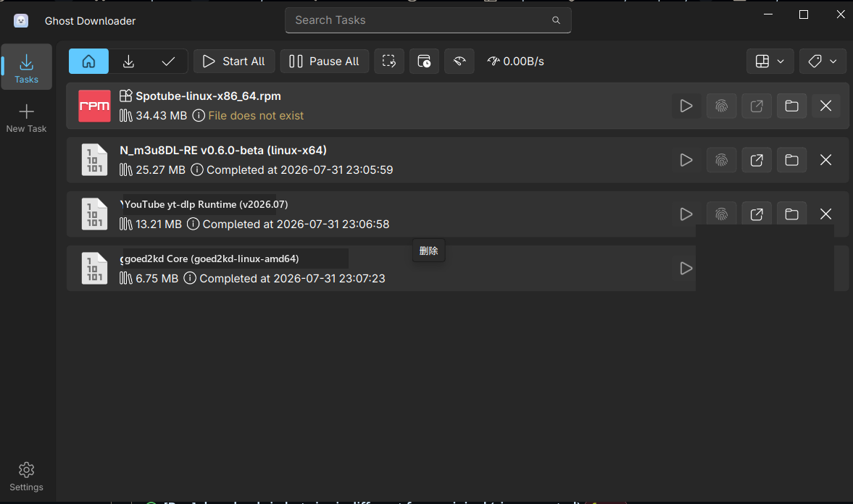
Task: Remove the N_m3u8DL-RE task with X
Action: point(825,160)
